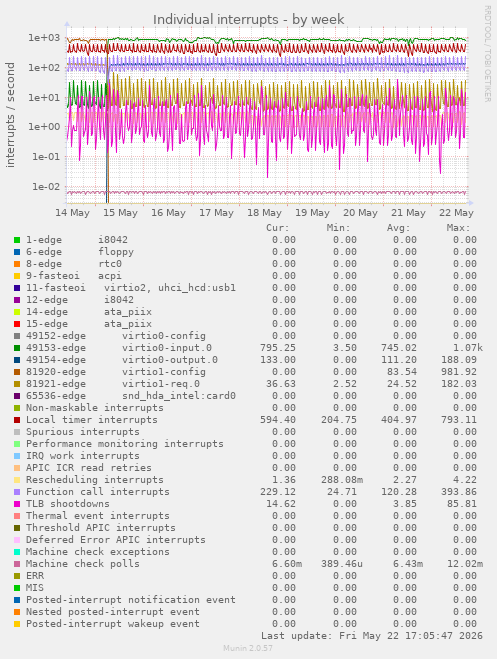Click the navy virtio0-output.0 legend swatch
Screen dimensions: 497x659
coord(17,360)
